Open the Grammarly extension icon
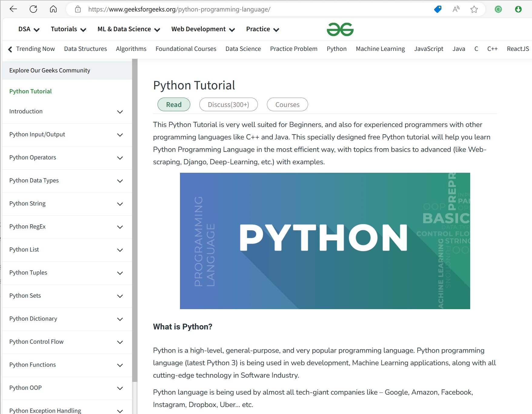The width and height of the screenshot is (532, 414). point(498,9)
